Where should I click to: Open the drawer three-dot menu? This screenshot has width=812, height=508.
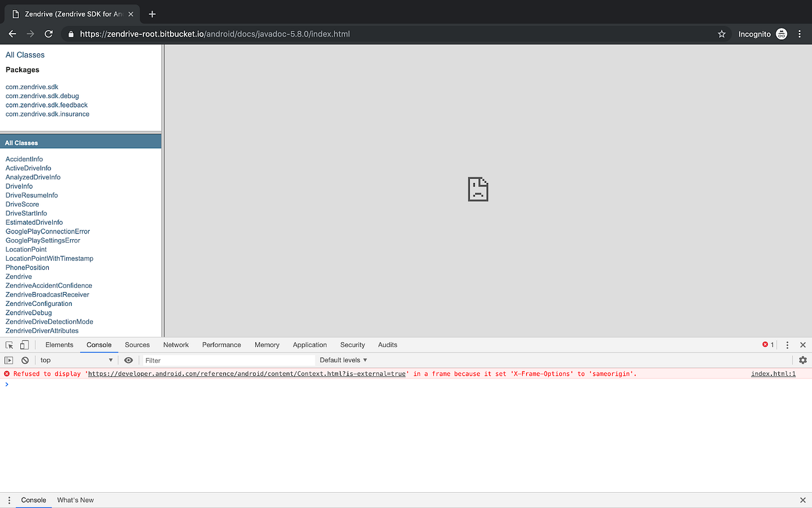pyautogui.click(x=9, y=500)
